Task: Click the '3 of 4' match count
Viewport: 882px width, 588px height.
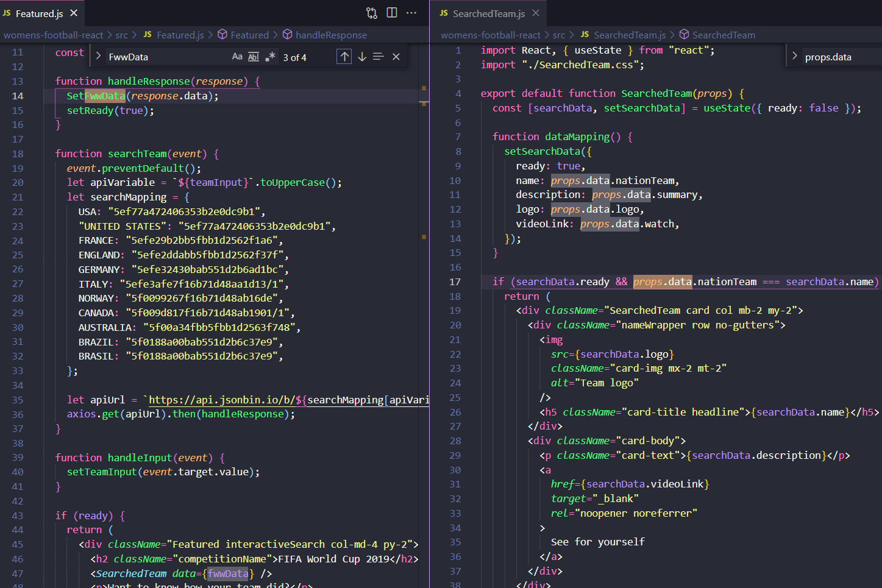Action: [295, 57]
